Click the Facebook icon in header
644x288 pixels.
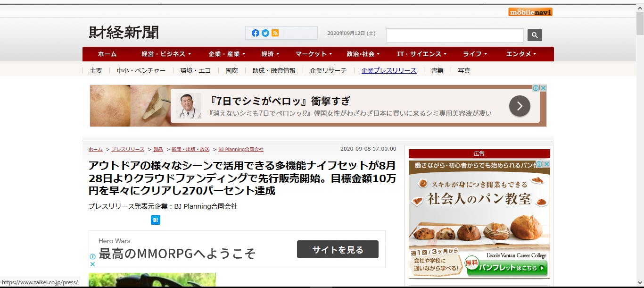[256, 33]
